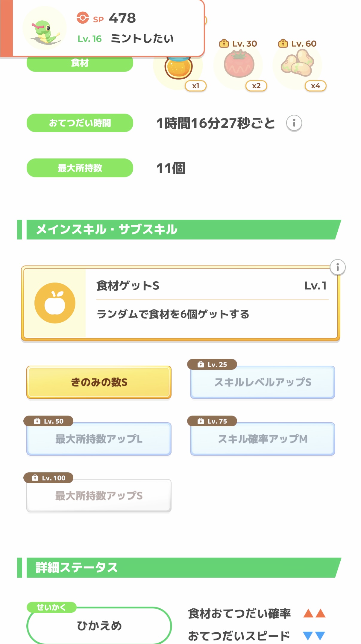The height and width of the screenshot is (644, 361).
Task: Tap the おてつだい時間 green label
Action: [x=80, y=123]
